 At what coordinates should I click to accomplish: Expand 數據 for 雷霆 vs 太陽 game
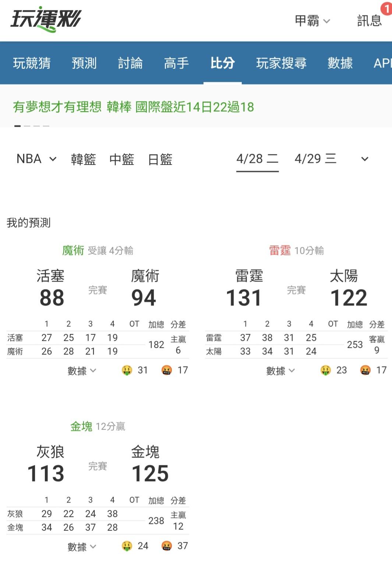[x=280, y=371]
